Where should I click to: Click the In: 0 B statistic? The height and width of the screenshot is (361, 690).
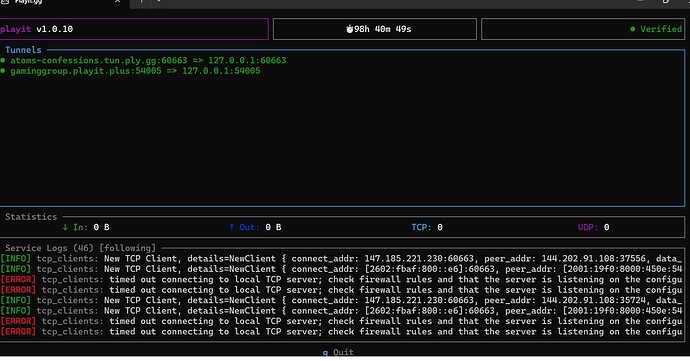pos(86,227)
